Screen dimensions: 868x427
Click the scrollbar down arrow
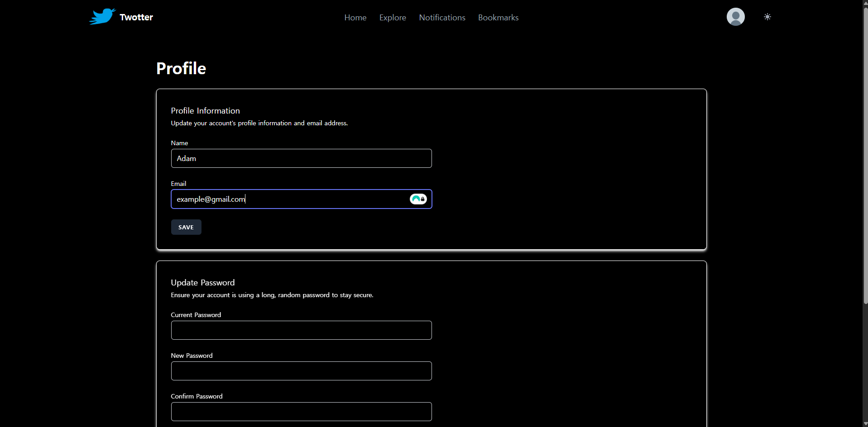[864, 423]
